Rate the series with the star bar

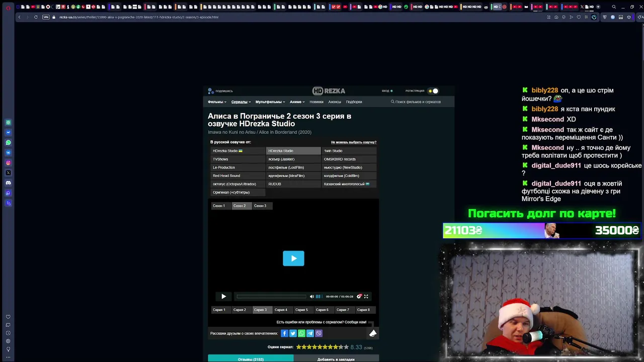point(322,347)
